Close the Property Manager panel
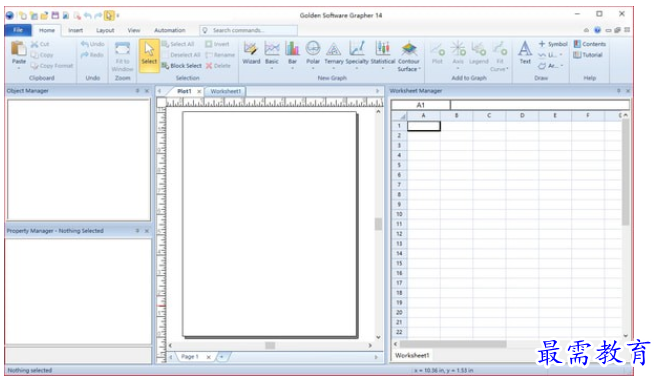 pos(147,231)
